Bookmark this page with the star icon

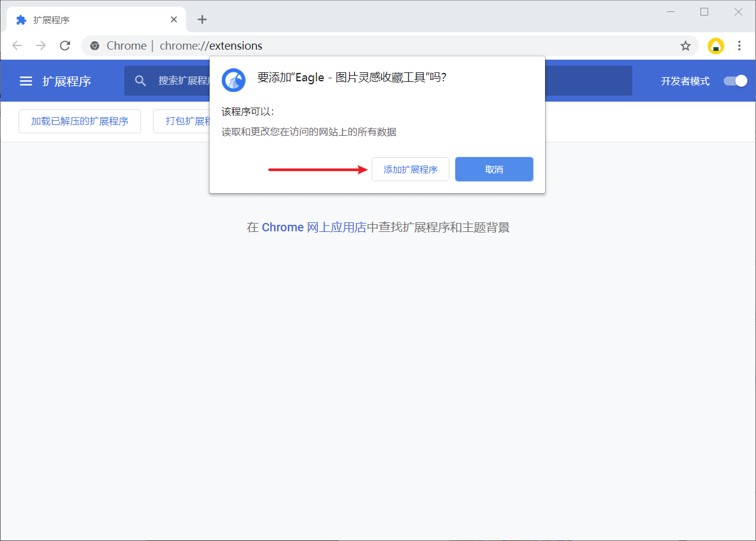tap(685, 46)
